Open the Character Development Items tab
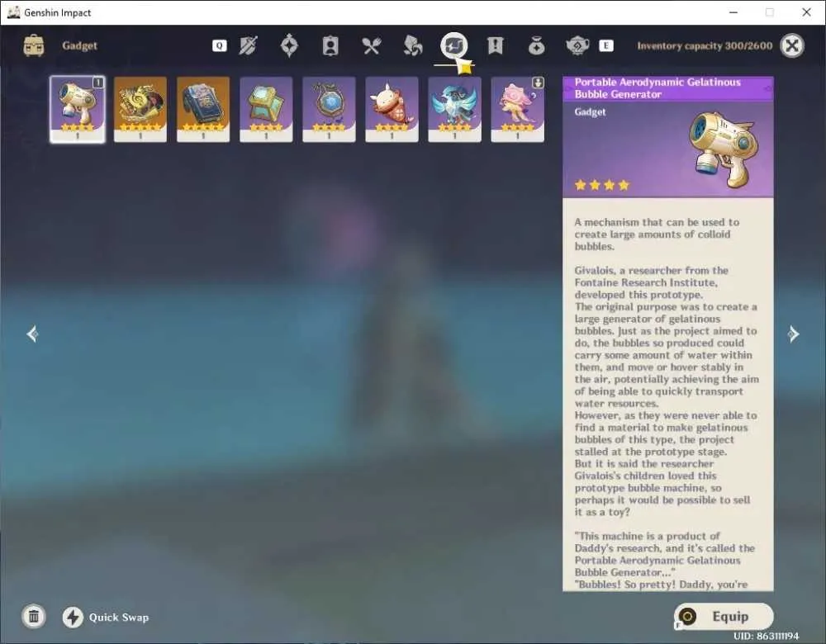The image size is (826, 644). click(x=330, y=45)
